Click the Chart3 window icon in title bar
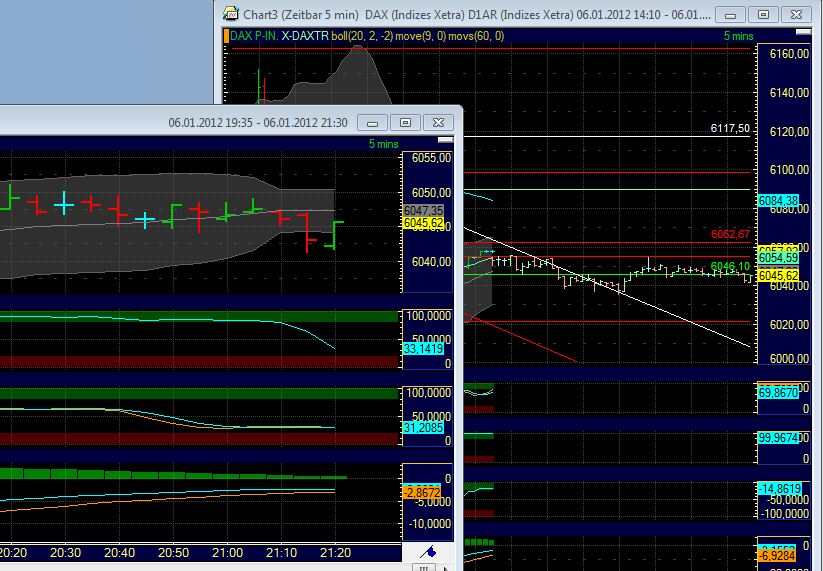823x571 pixels. coord(230,14)
